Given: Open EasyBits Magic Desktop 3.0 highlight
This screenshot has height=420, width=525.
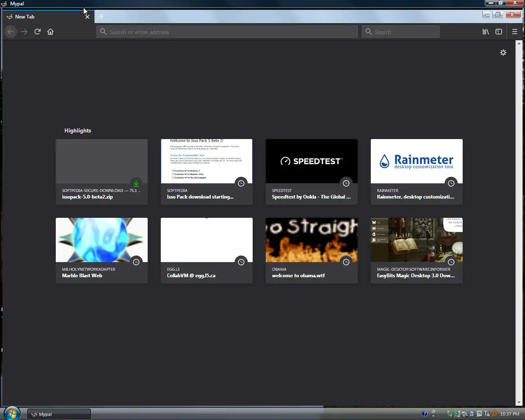Looking at the screenshot, I should (x=417, y=250).
